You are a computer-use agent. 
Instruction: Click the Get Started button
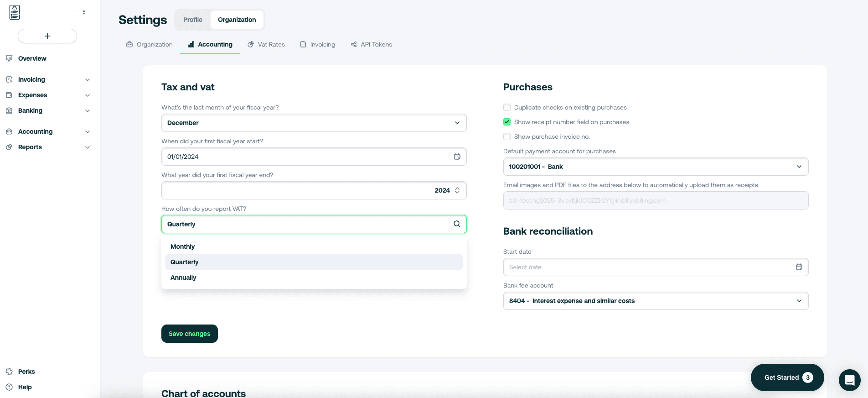point(787,377)
